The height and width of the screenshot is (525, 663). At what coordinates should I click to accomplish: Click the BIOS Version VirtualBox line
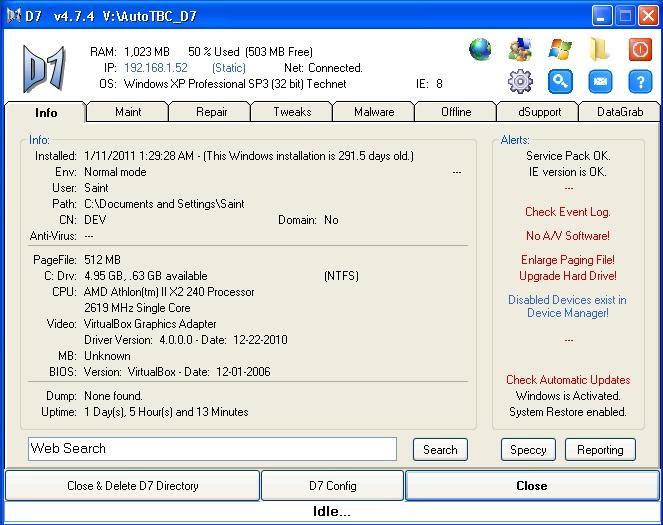point(177,372)
